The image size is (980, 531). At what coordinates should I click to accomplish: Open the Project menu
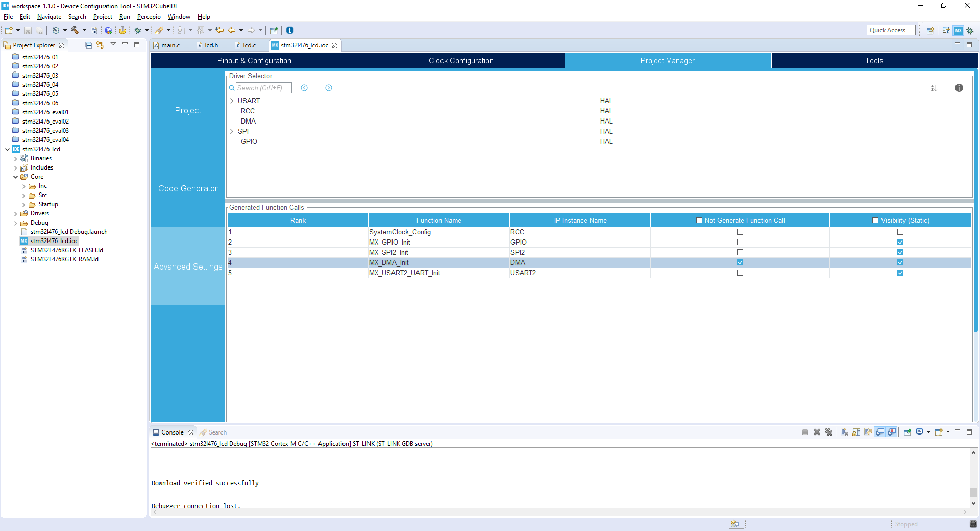(103, 17)
